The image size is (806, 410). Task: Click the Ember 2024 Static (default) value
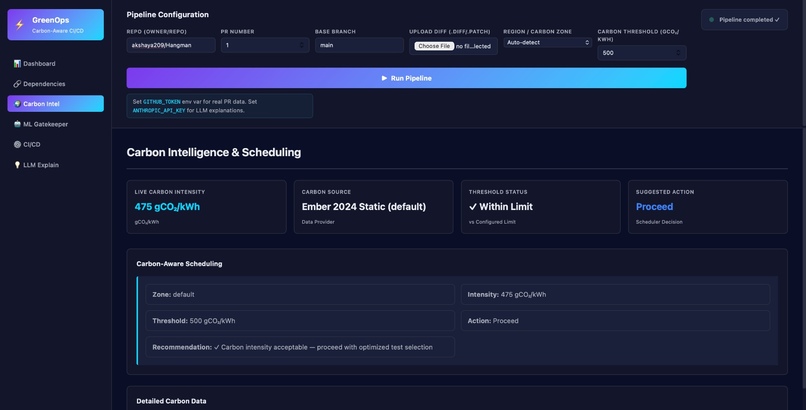pos(364,207)
